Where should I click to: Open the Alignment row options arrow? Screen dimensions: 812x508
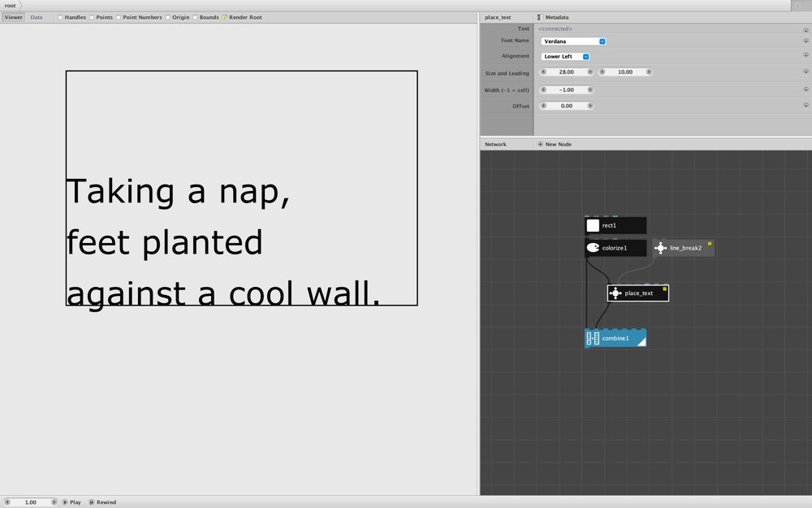click(x=806, y=55)
